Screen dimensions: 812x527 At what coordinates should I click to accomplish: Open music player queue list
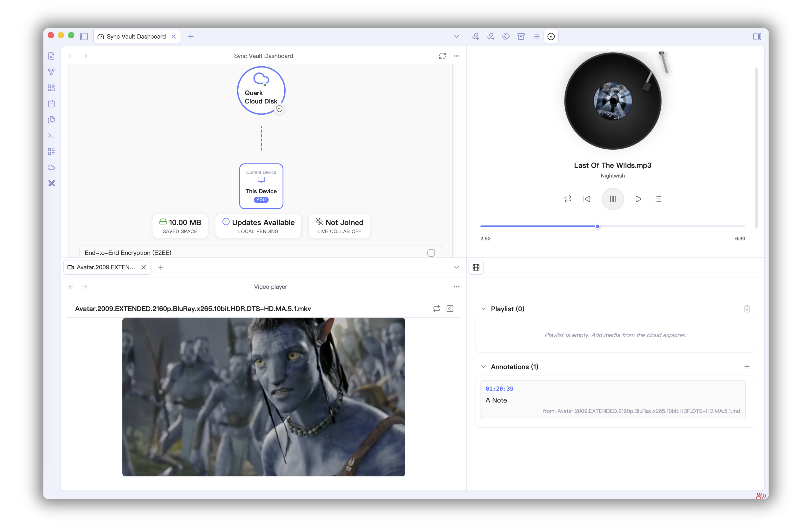tap(658, 199)
